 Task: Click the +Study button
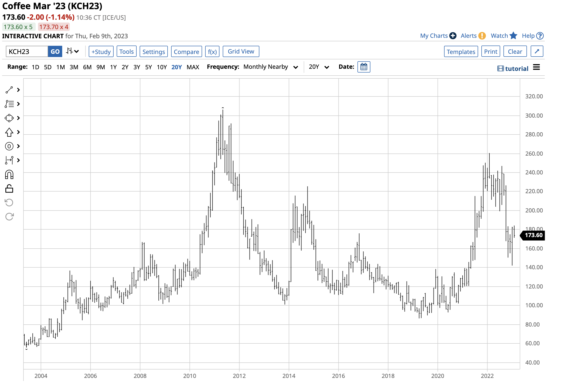[x=101, y=52]
